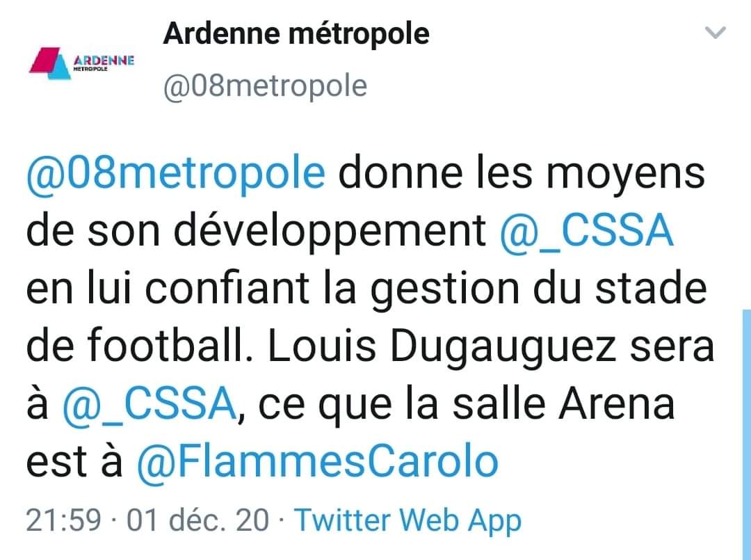
Task: Click the '01 déc. 20' tweet date
Action: pyautogui.click(x=197, y=520)
